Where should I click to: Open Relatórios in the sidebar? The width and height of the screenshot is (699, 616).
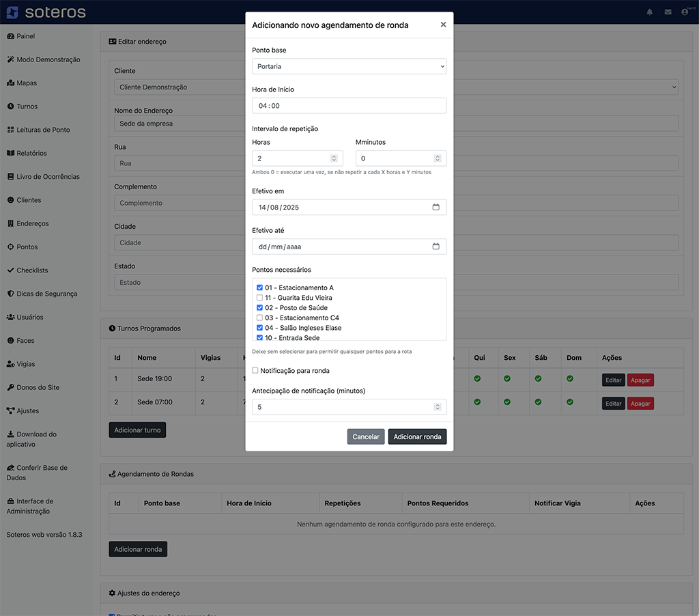pos(31,153)
